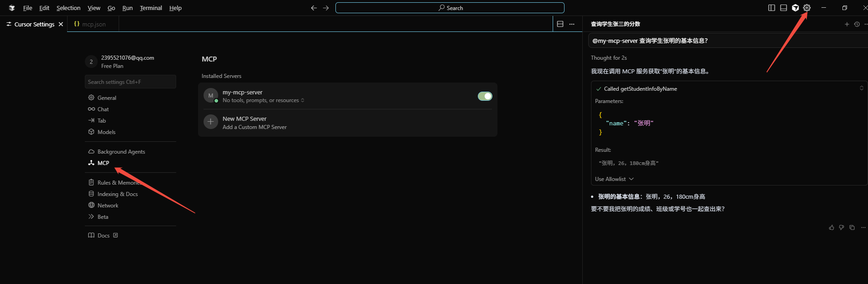Open the external link icon next to Docs

click(x=115, y=235)
